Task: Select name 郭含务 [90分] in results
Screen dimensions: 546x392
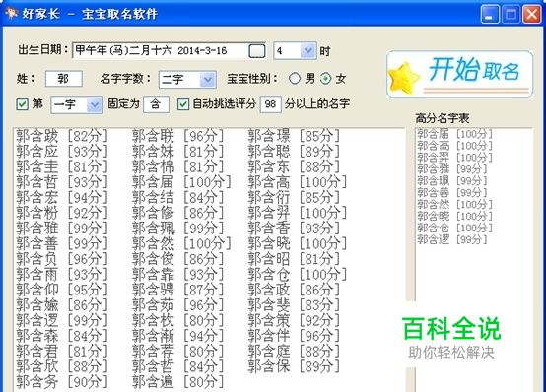Action: pyautogui.click(x=62, y=382)
